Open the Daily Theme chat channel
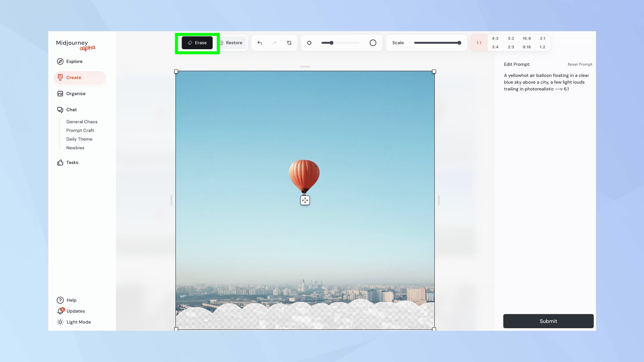The width and height of the screenshot is (644, 362). (x=79, y=139)
